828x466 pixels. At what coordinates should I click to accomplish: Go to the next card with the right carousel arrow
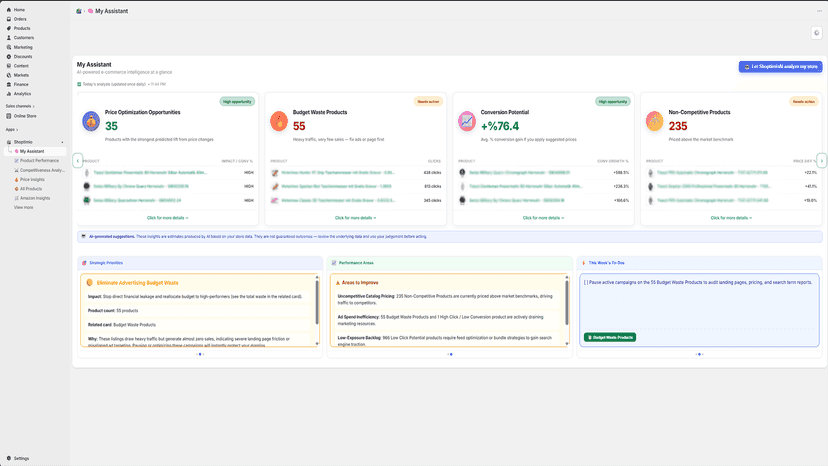(822, 161)
